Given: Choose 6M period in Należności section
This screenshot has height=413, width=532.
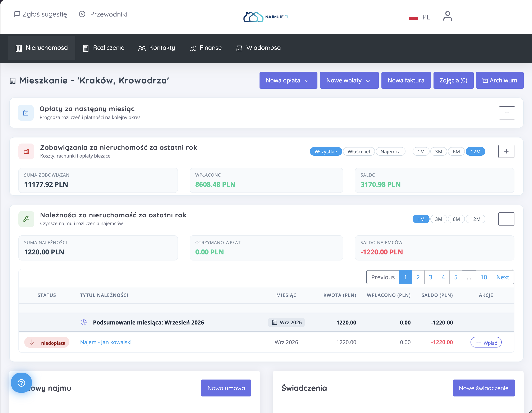Looking at the screenshot, I should (456, 219).
